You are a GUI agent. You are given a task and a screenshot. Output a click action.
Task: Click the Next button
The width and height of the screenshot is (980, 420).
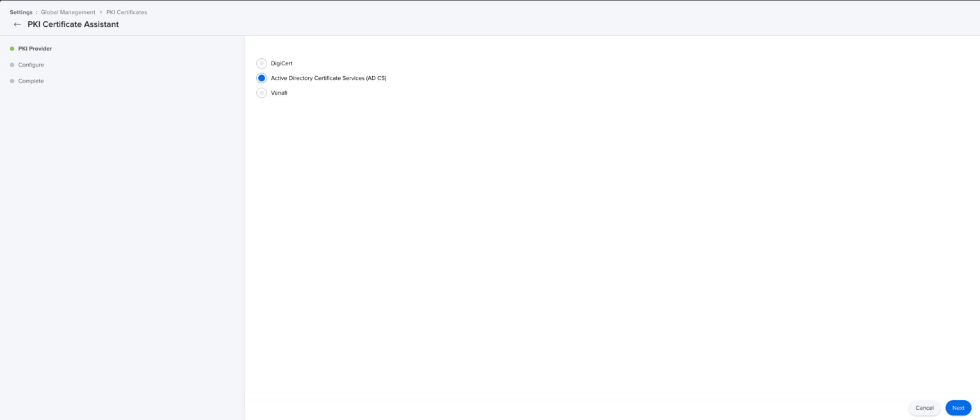coord(958,407)
